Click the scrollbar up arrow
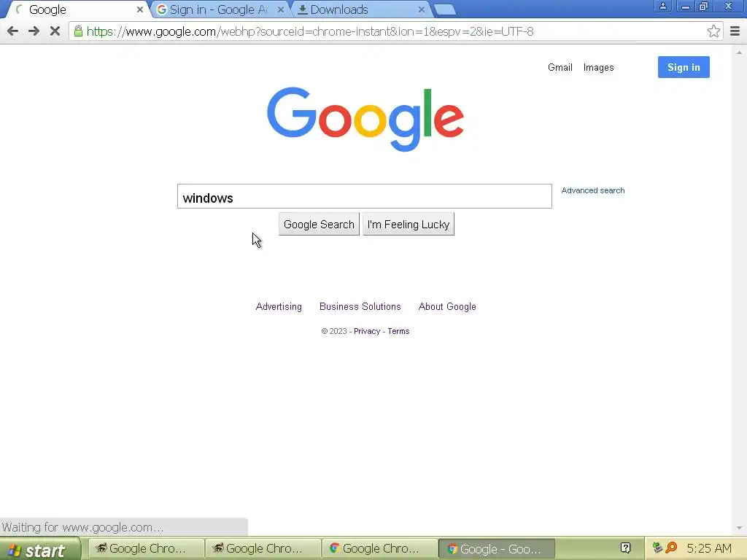Image resolution: width=747 pixels, height=560 pixels. (739, 52)
